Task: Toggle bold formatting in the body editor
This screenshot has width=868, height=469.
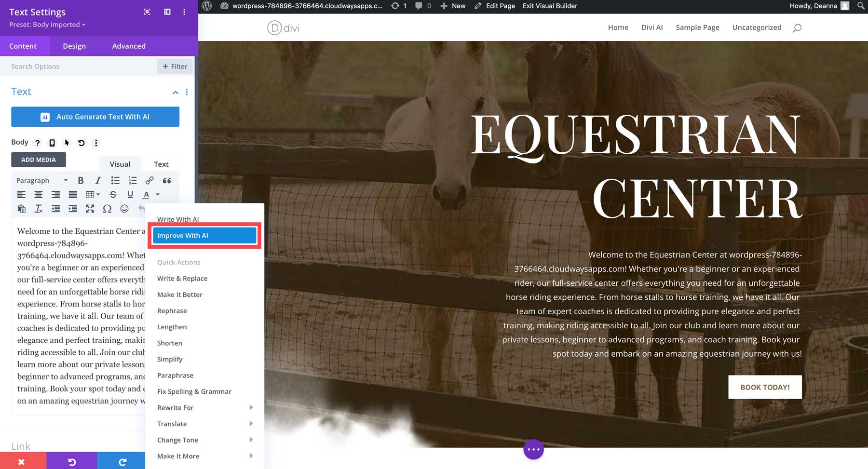Action: (x=81, y=180)
